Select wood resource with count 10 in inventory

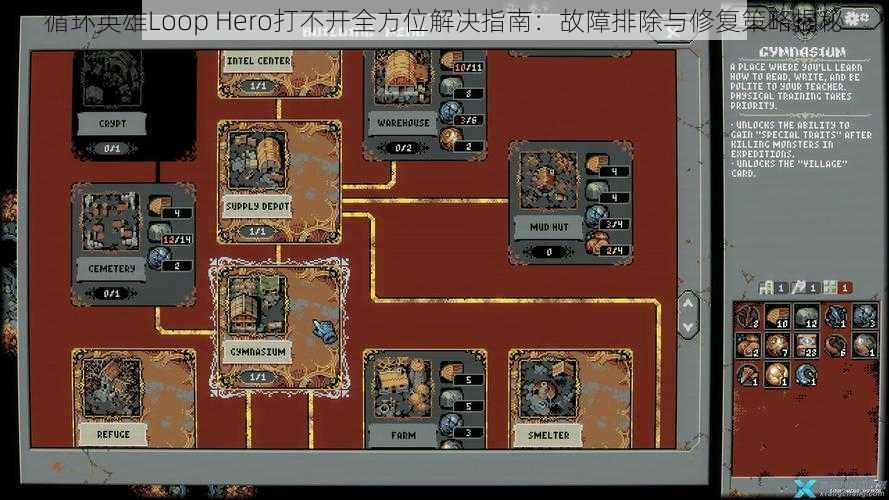777,316
